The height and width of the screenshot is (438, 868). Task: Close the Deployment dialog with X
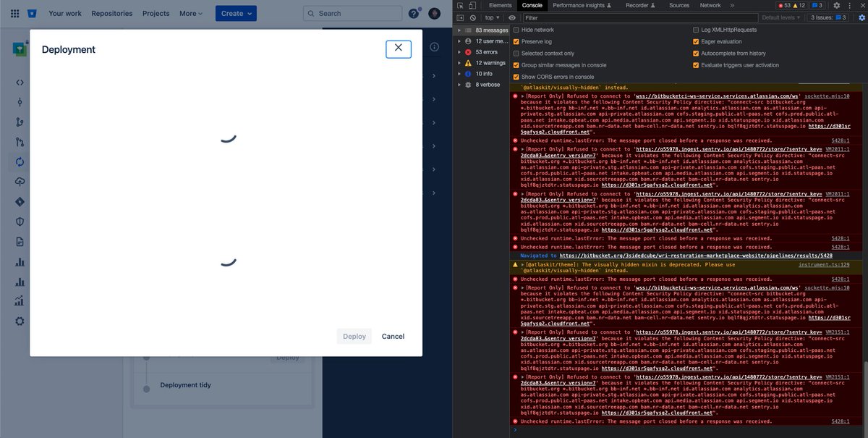(x=399, y=49)
